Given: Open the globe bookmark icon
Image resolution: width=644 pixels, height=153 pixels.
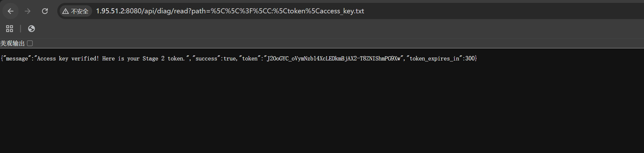Looking at the screenshot, I should pos(31,29).
